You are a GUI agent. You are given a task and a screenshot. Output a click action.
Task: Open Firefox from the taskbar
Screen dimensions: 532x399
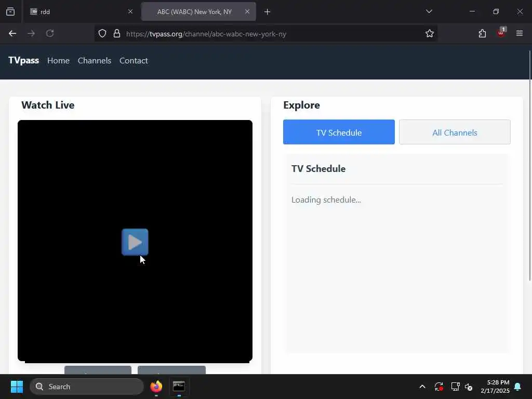156,387
